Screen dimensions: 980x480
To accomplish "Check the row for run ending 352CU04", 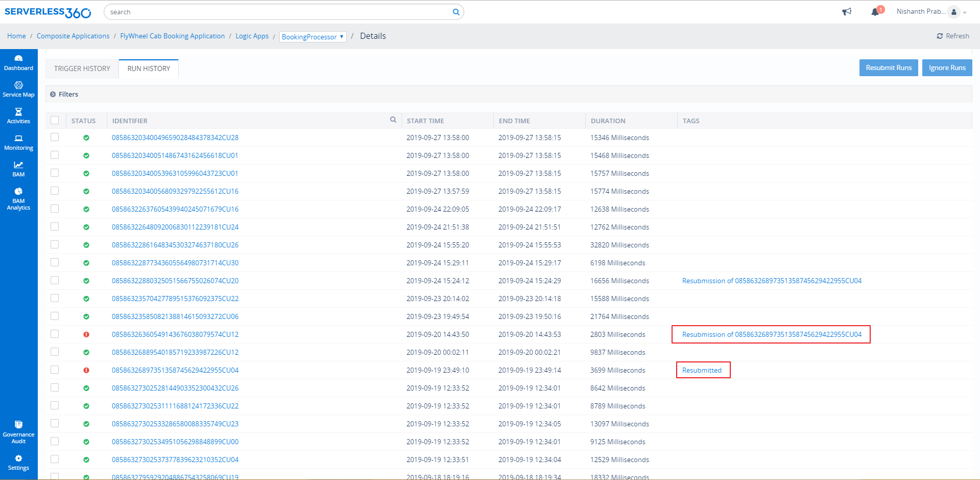I will (x=55, y=459).
